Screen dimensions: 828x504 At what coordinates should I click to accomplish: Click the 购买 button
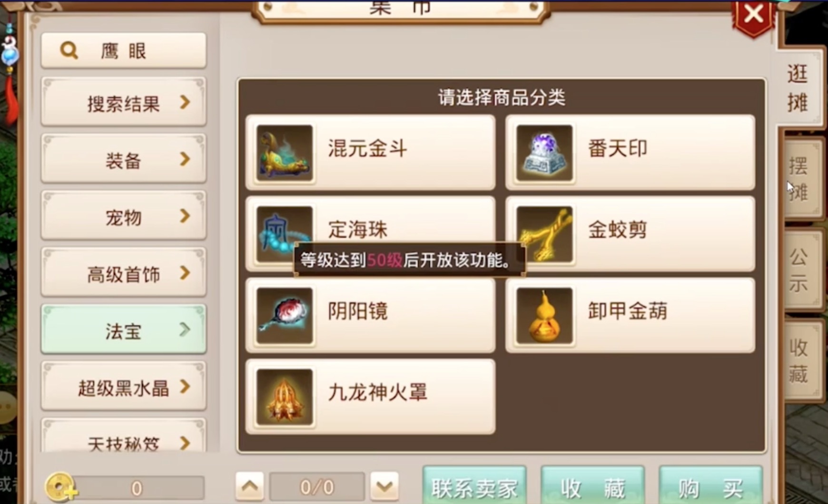(710, 487)
